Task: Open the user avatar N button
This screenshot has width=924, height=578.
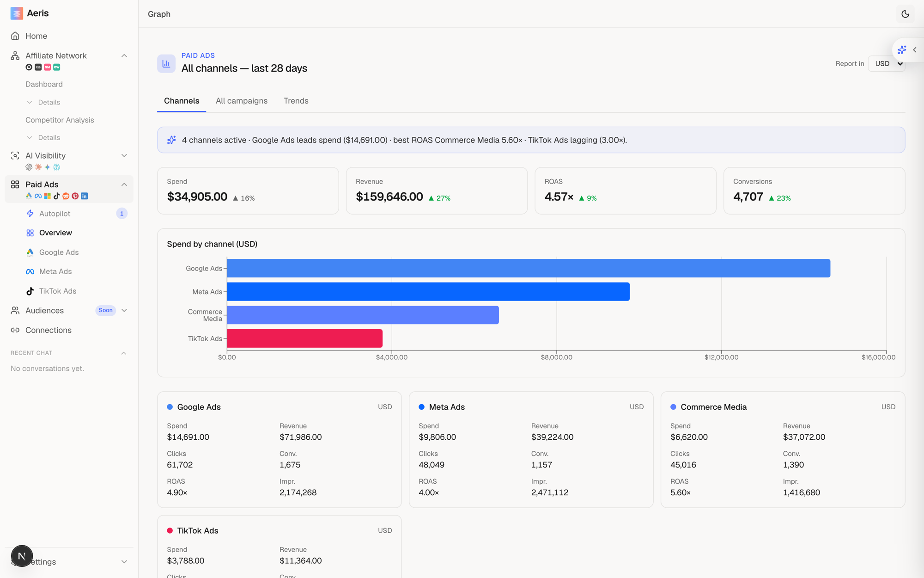Action: pos(22,556)
